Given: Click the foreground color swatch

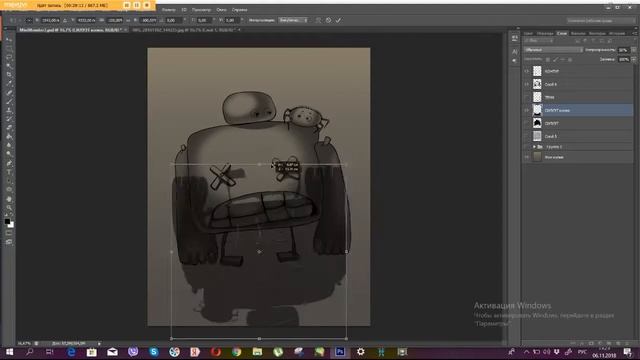Looking at the screenshot, I should coord(7,222).
